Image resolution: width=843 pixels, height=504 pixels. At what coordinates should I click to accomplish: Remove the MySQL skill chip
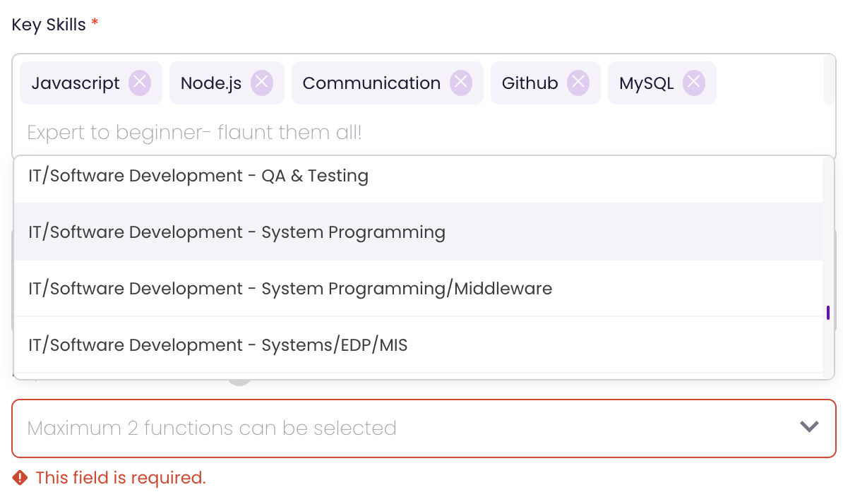click(694, 83)
